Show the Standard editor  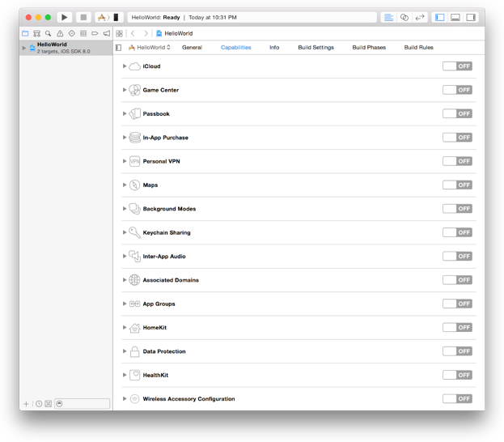point(388,17)
